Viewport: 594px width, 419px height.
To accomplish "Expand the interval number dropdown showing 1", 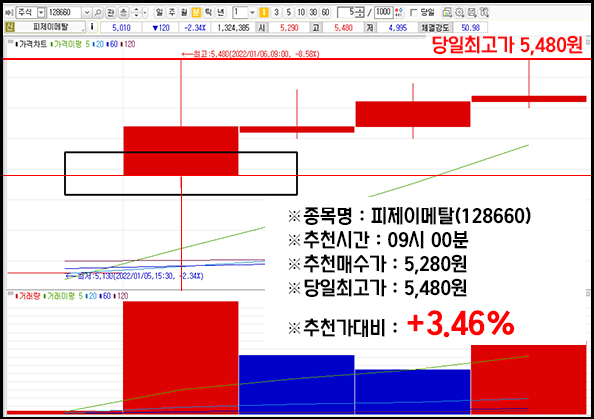I will click(x=252, y=13).
